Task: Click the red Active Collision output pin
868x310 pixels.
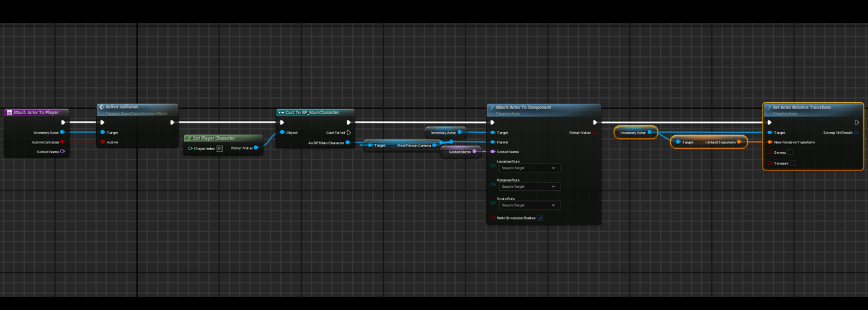Action: coord(63,142)
